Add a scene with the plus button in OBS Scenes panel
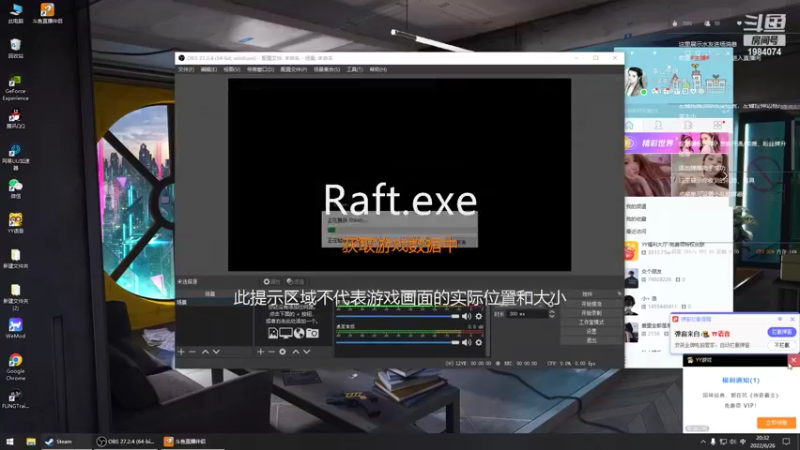 tap(181, 352)
